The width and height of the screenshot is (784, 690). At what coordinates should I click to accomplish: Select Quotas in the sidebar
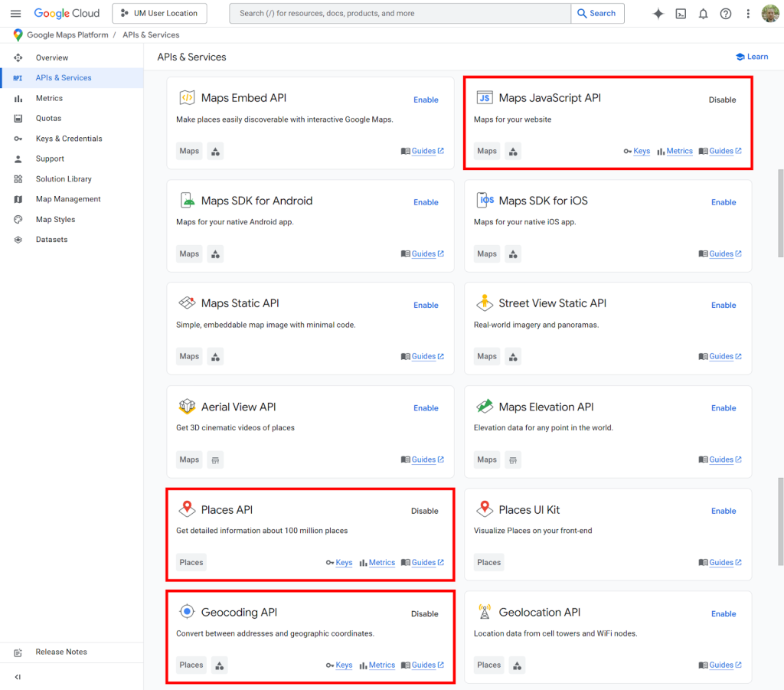tap(48, 118)
